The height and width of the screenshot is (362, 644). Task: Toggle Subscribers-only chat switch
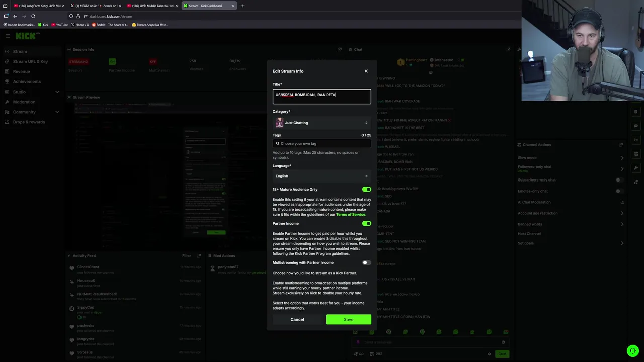[619, 180]
